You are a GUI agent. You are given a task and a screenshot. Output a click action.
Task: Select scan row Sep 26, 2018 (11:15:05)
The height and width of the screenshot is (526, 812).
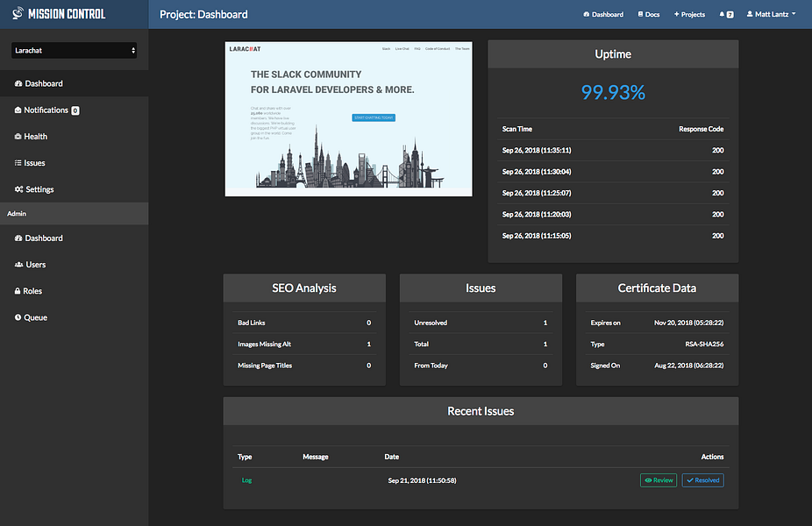[x=613, y=236]
